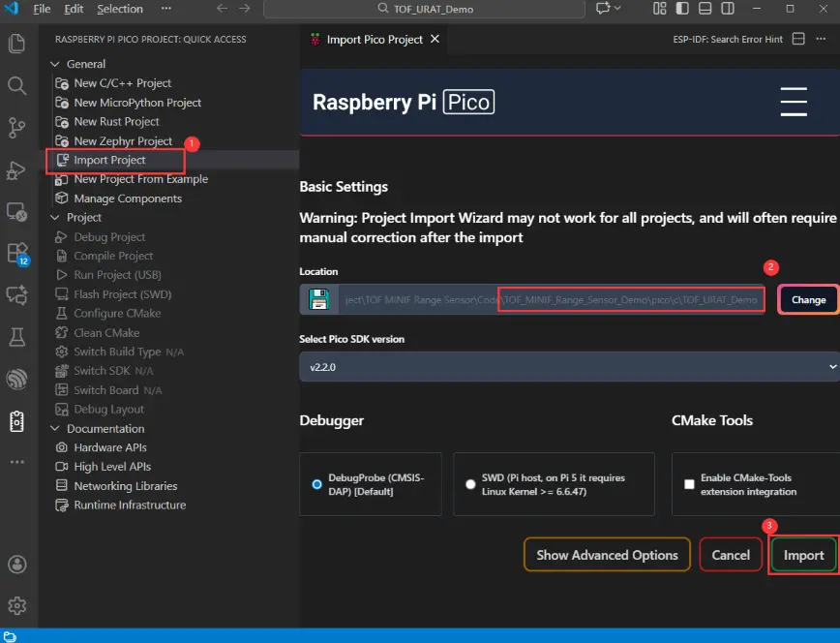This screenshot has height=643, width=840.
Task: Open the title bar chat dropdown arrow
Action: point(617,9)
